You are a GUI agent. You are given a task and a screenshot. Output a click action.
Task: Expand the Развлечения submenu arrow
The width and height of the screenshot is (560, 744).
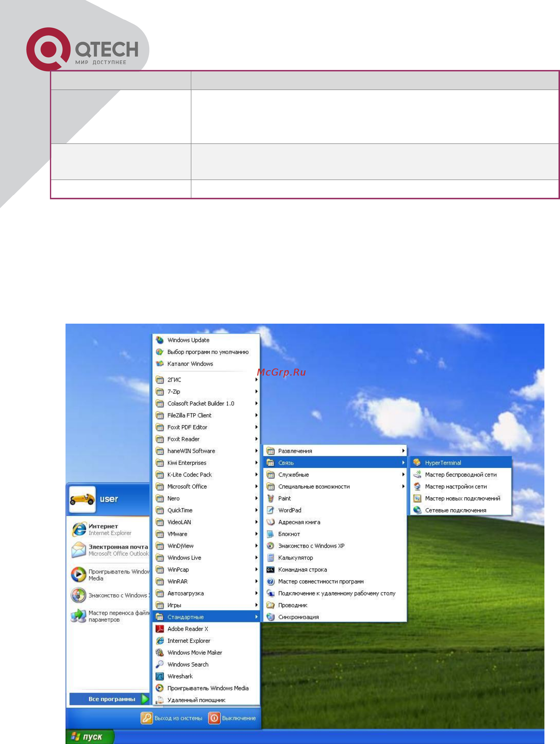tap(403, 451)
